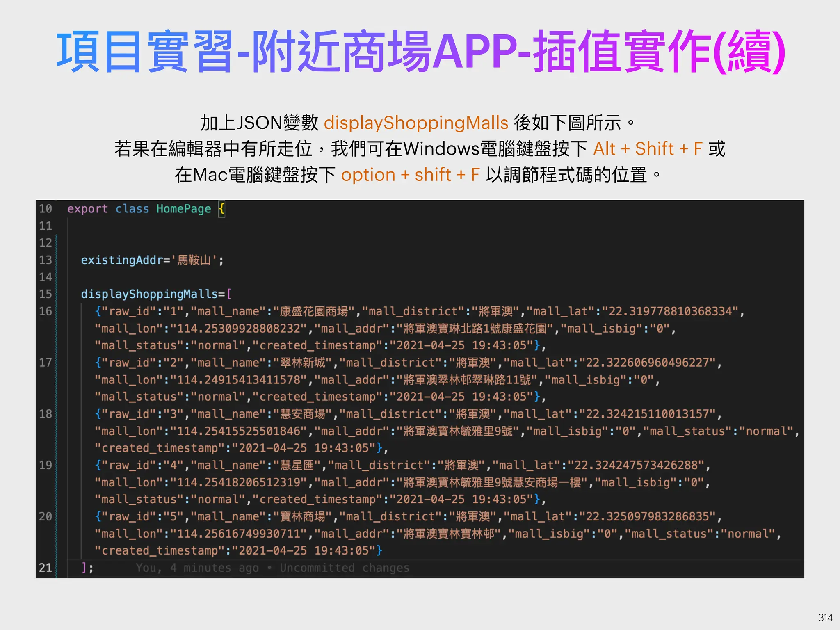Image resolution: width=840 pixels, height=630 pixels.
Task: Click orange displayShoppingMalls in the description
Action: 416,123
